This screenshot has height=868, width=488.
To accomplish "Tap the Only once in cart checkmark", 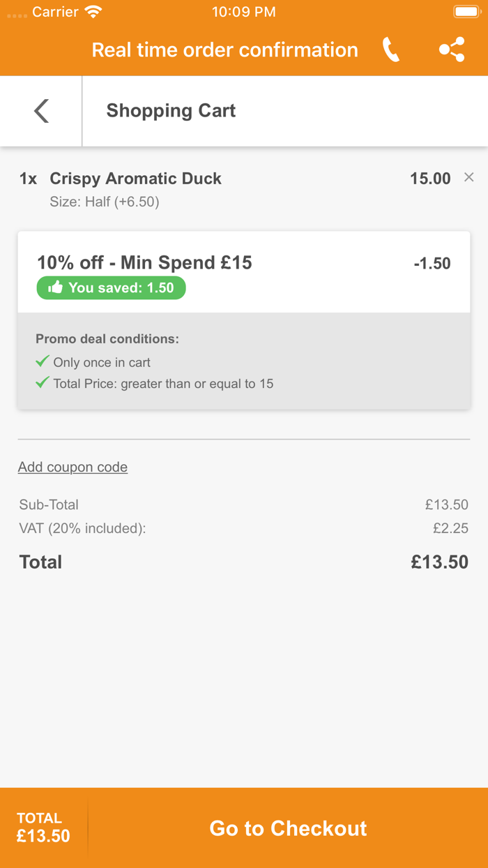I will (43, 361).
